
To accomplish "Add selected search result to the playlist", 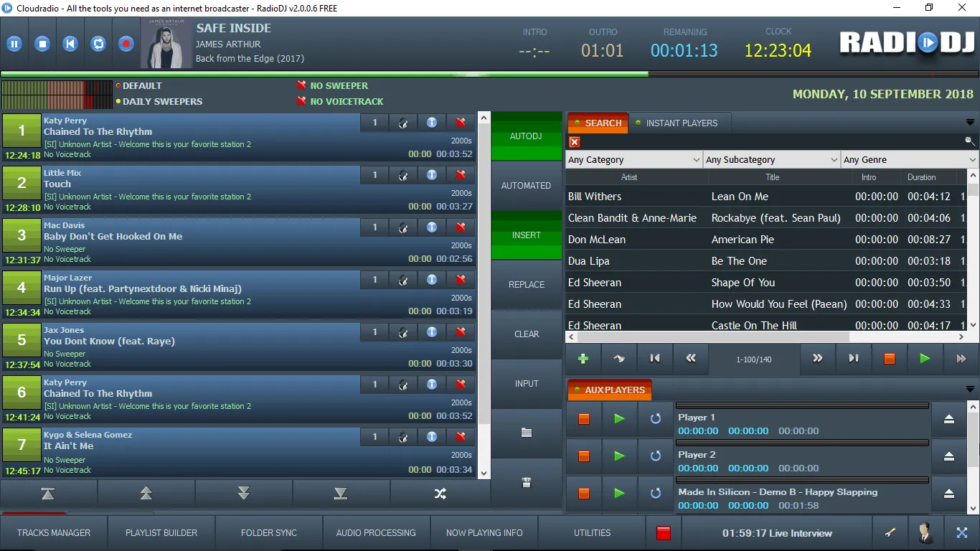I will (x=582, y=358).
